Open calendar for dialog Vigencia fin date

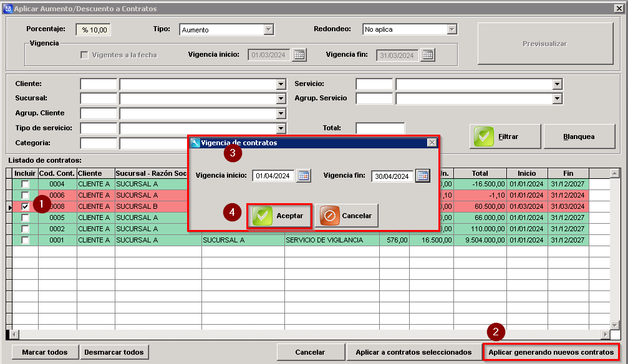tap(423, 176)
